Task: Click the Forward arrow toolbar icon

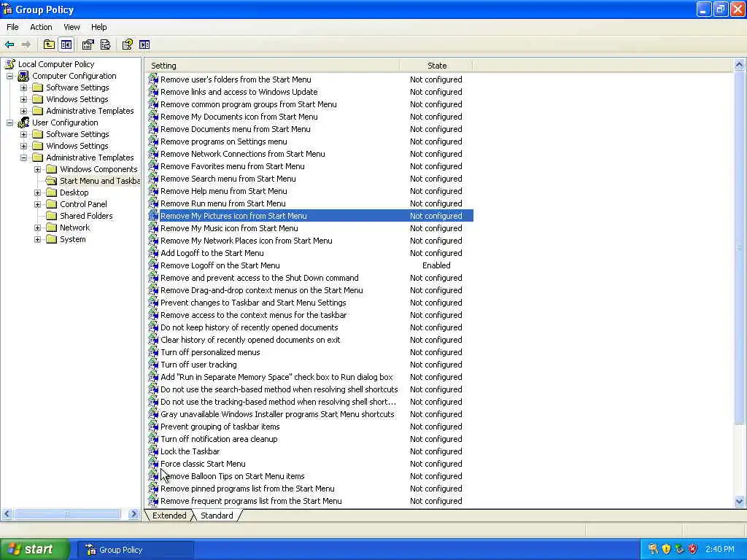Action: click(x=26, y=44)
